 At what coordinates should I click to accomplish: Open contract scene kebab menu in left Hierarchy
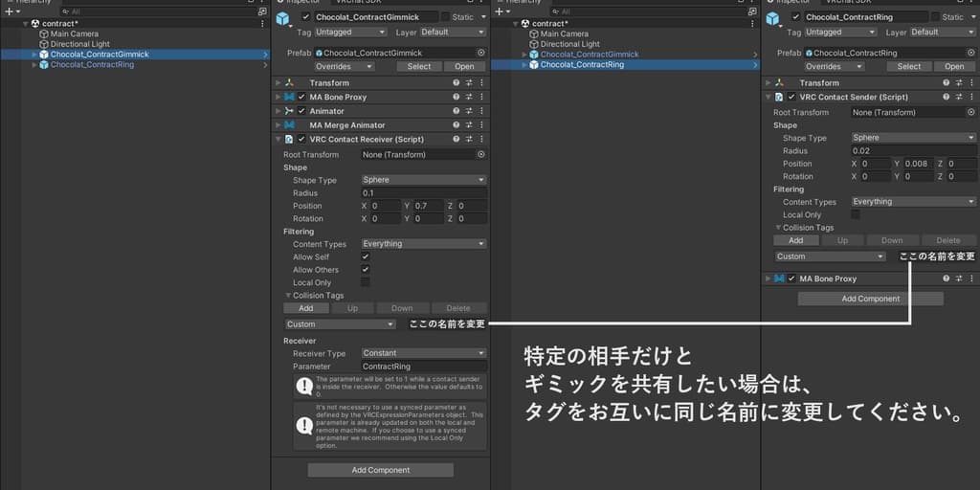(262, 24)
